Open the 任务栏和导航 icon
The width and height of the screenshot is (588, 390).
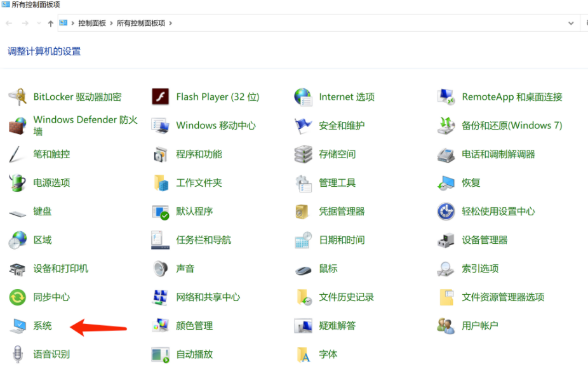coord(160,240)
